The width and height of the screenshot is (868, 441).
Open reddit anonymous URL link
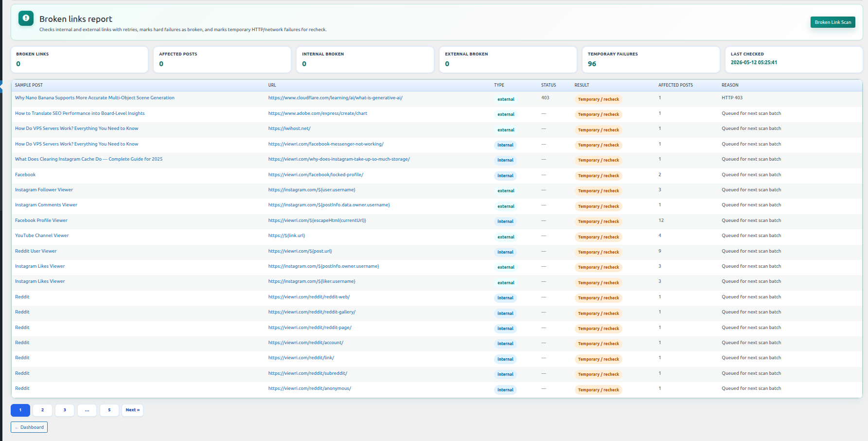click(x=309, y=388)
